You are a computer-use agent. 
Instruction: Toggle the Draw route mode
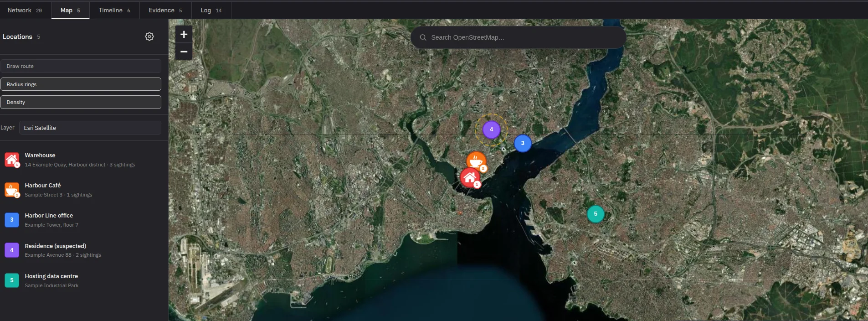pyautogui.click(x=81, y=66)
